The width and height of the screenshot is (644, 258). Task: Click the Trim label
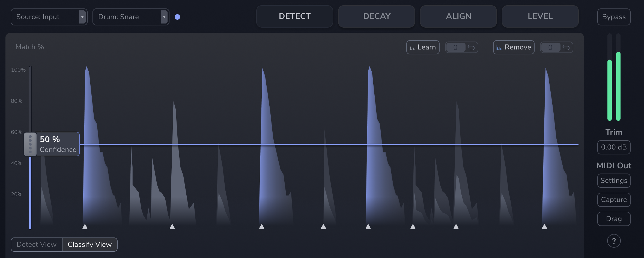tap(614, 132)
